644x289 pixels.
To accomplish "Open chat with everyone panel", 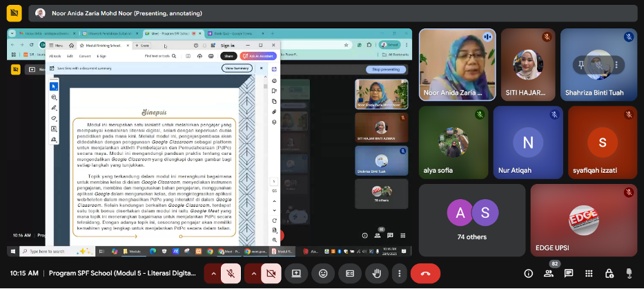I will point(569,274).
